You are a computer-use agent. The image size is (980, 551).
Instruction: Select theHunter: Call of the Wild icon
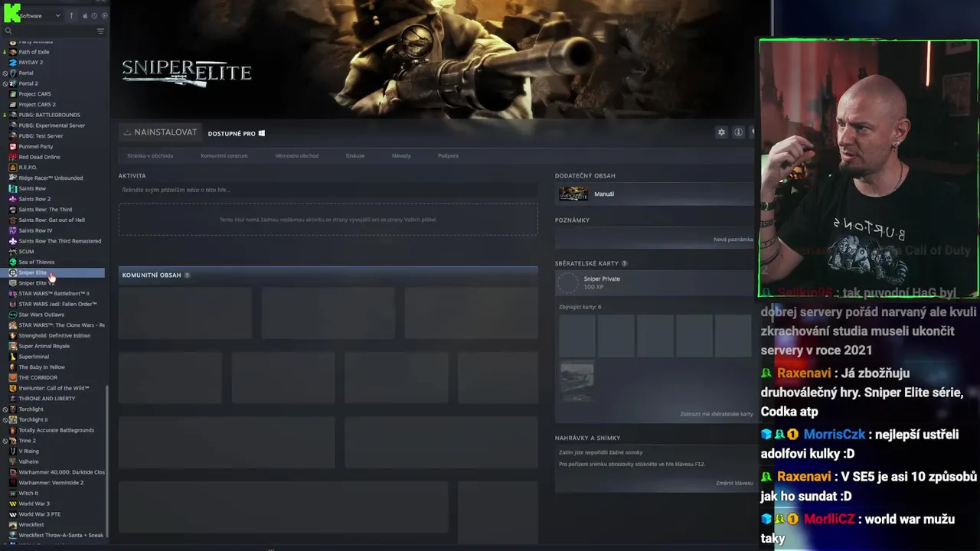click(12, 388)
